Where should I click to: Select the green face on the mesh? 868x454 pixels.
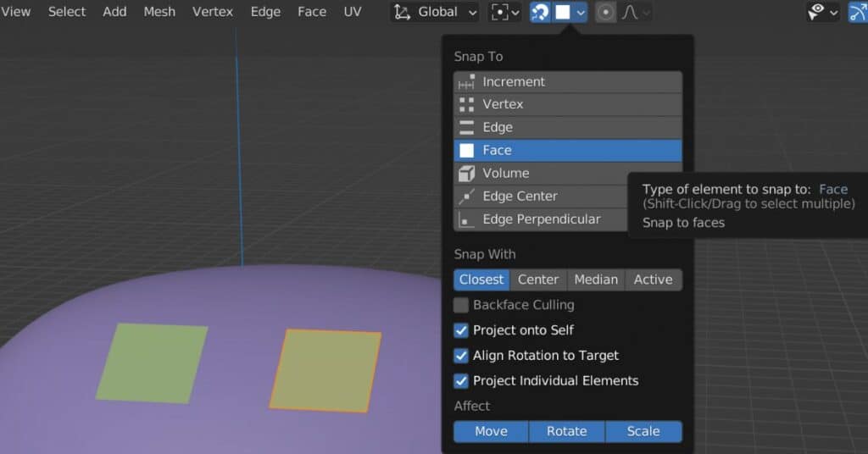(x=153, y=363)
